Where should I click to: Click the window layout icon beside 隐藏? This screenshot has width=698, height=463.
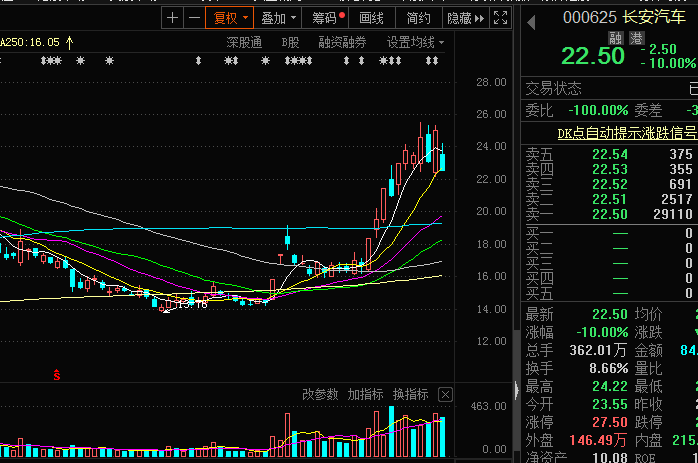click(x=502, y=18)
